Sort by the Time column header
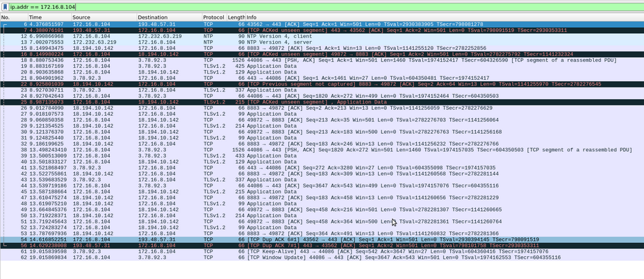The height and width of the screenshot is (279, 644). pos(35,17)
